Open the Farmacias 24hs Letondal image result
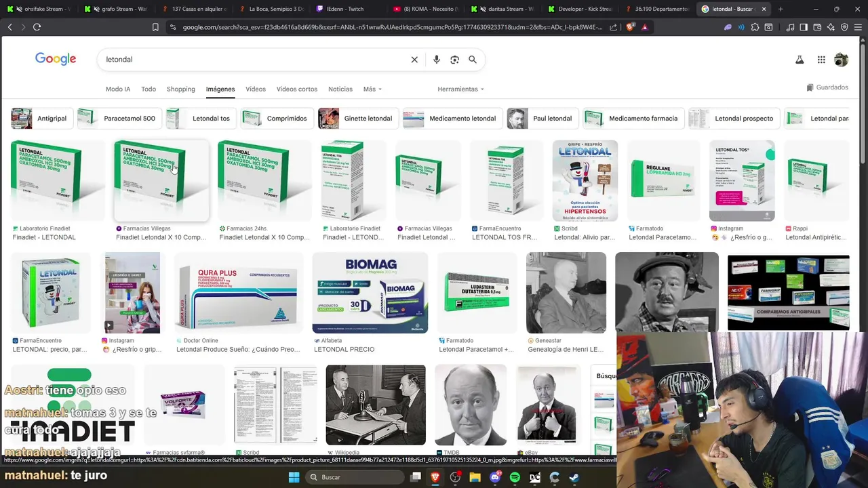868x488 pixels. tap(264, 180)
